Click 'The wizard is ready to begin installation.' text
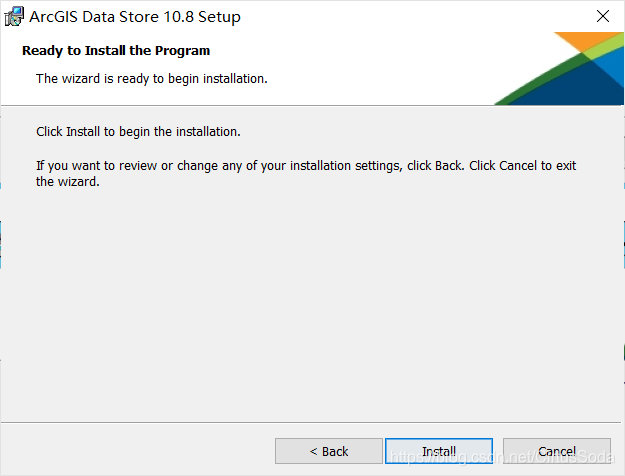 click(151, 79)
